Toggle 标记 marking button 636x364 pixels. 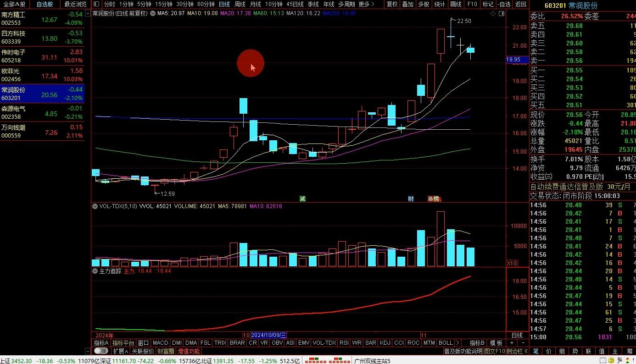(488, 4)
